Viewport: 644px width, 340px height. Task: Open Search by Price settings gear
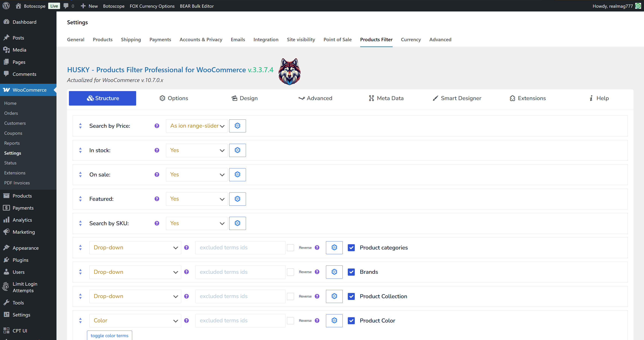coord(237,126)
